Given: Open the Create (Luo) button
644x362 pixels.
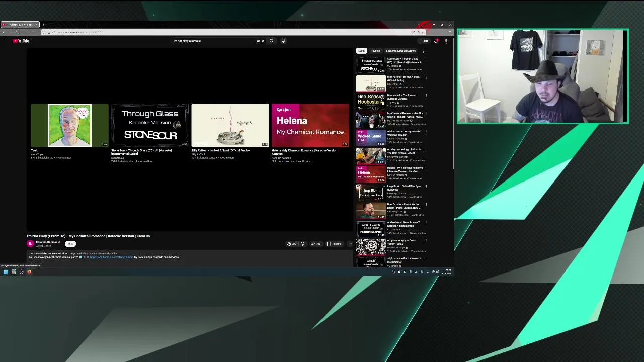Looking at the screenshot, I should pos(424,41).
